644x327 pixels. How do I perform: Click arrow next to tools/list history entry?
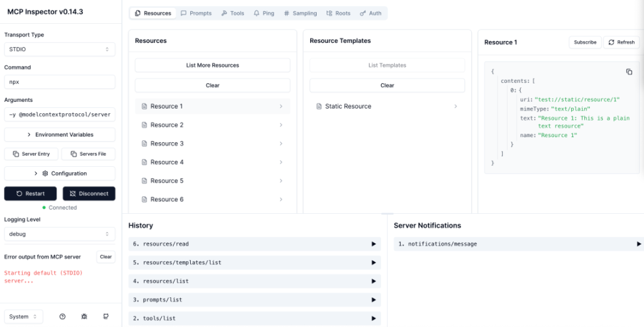pyautogui.click(x=374, y=318)
